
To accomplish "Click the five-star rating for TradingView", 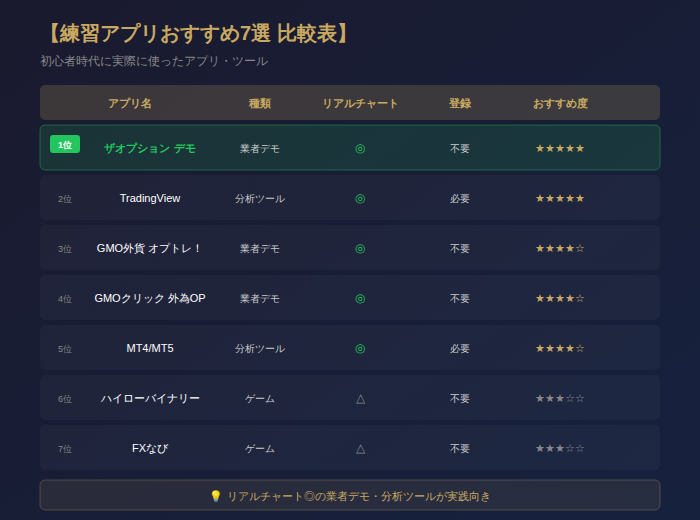I will (560, 198).
